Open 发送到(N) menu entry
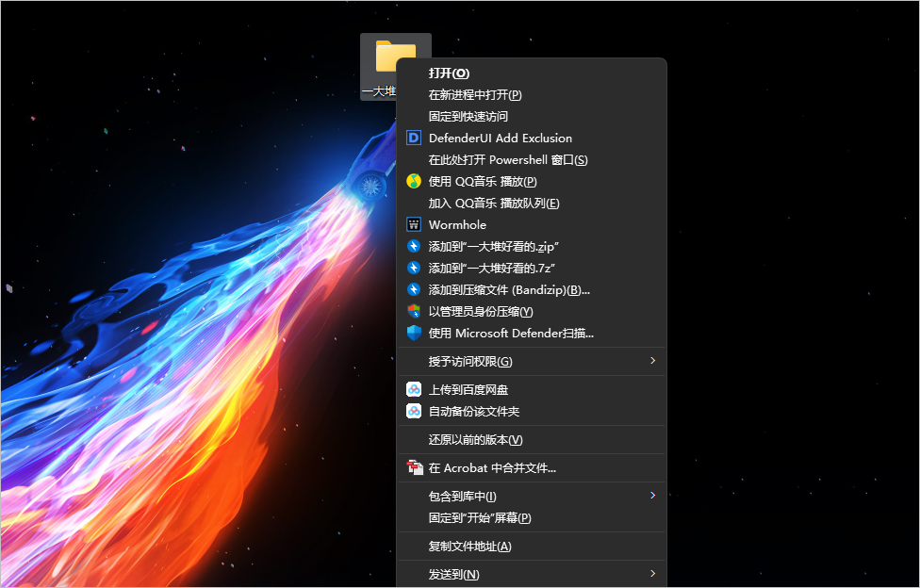This screenshot has width=920, height=588. 532,575
